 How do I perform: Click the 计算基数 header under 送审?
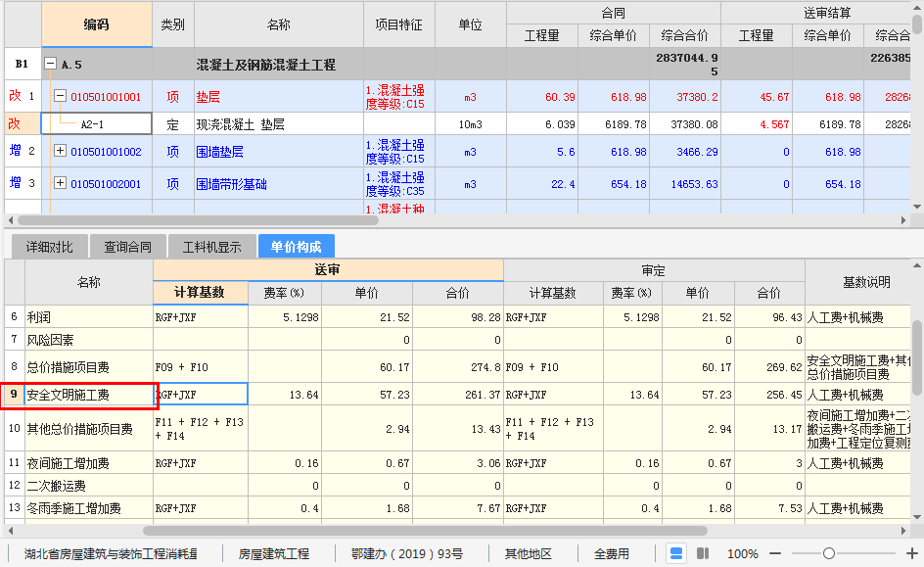tap(200, 293)
